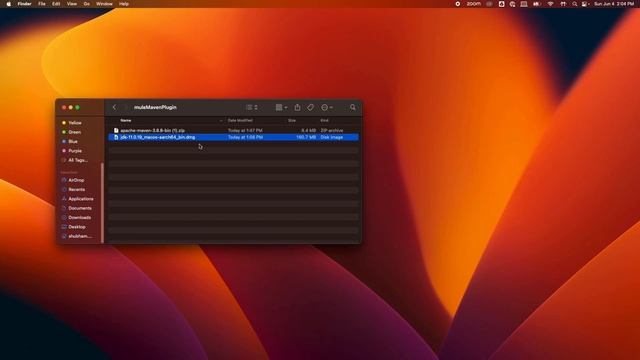Sort files by the Kind column header
The height and width of the screenshot is (360, 640).
pyautogui.click(x=324, y=120)
